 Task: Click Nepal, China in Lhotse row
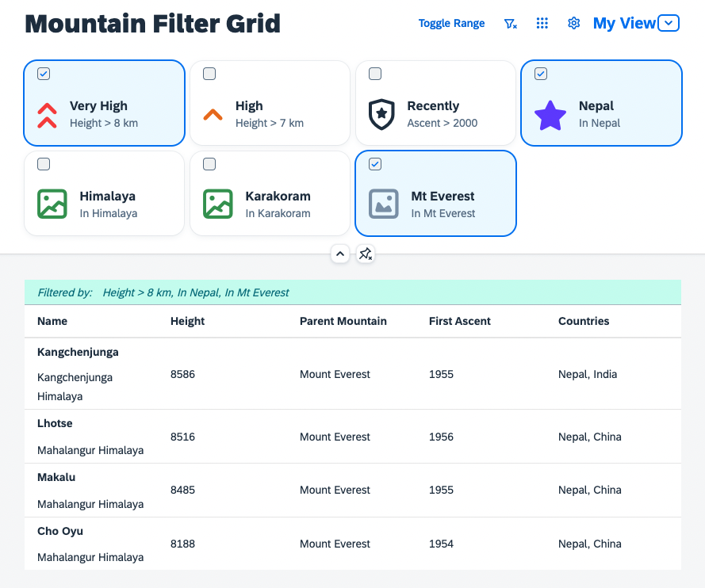(x=590, y=437)
